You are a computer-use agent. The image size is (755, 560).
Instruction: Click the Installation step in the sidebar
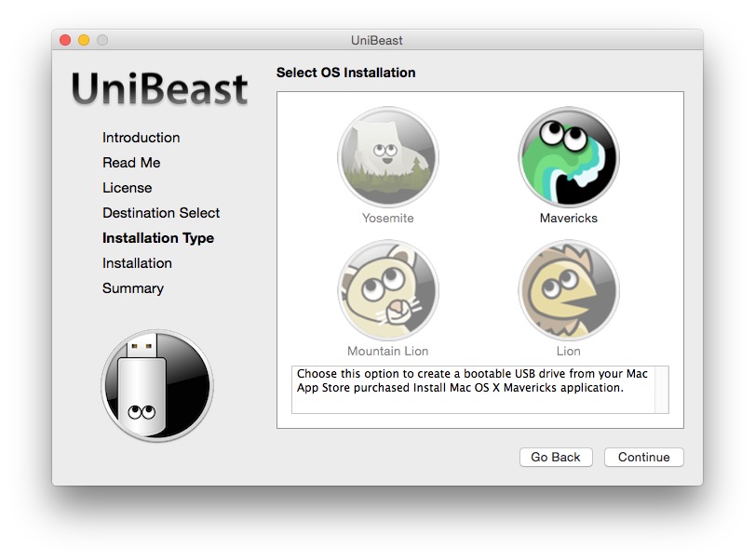click(x=137, y=263)
